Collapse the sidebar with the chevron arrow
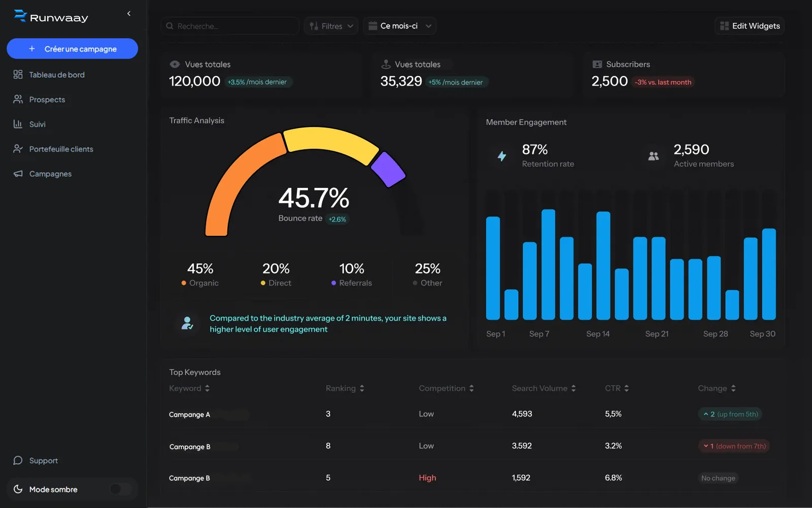Image resolution: width=812 pixels, height=508 pixels. (129, 14)
